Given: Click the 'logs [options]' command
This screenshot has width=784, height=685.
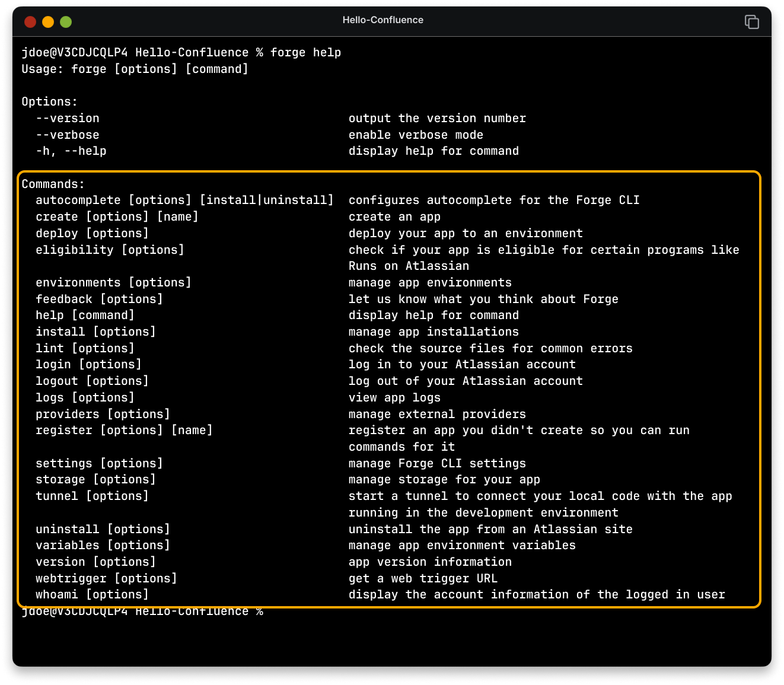Looking at the screenshot, I should pos(85,397).
